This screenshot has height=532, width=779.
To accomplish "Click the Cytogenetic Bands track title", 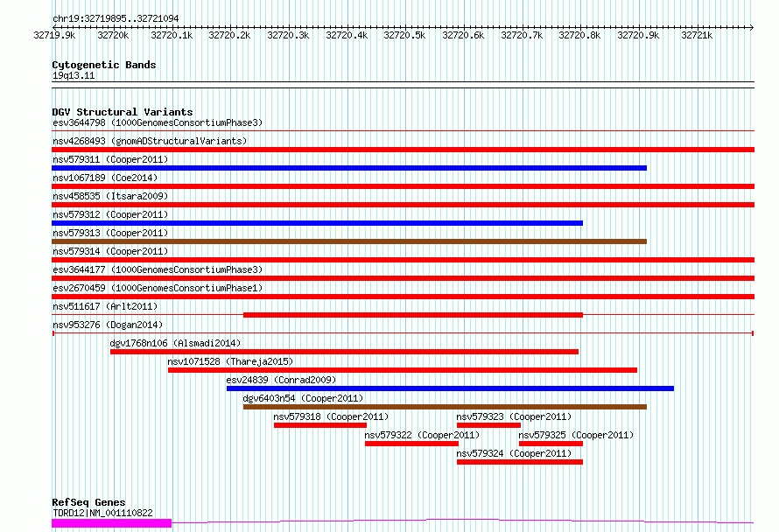I will pos(104,65).
